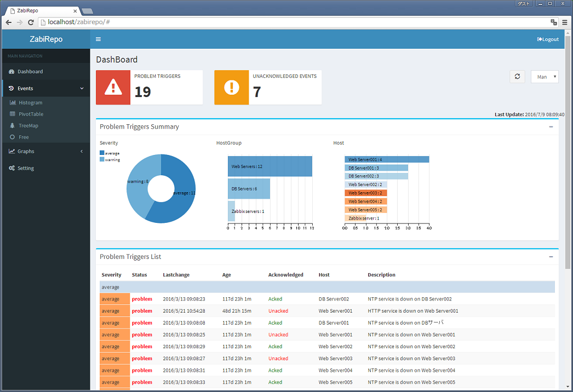The image size is (573, 392).
Task: Click the average group header row
Action: (x=327, y=287)
